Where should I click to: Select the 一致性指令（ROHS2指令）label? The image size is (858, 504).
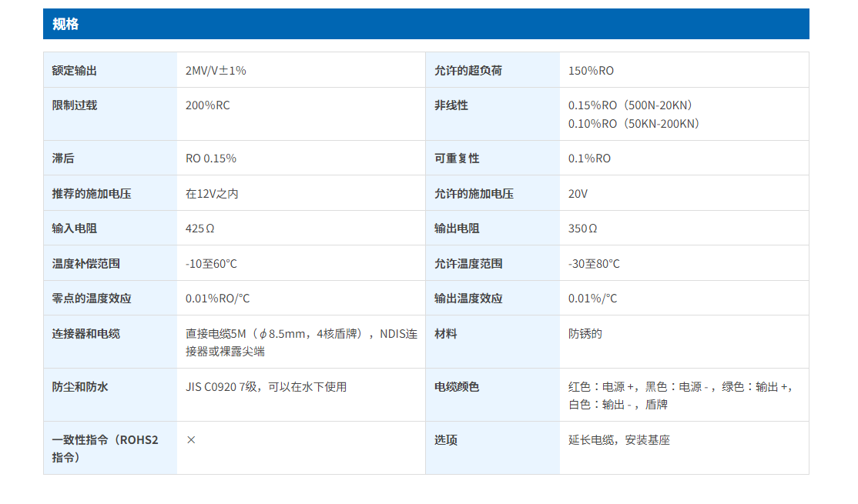(105, 449)
